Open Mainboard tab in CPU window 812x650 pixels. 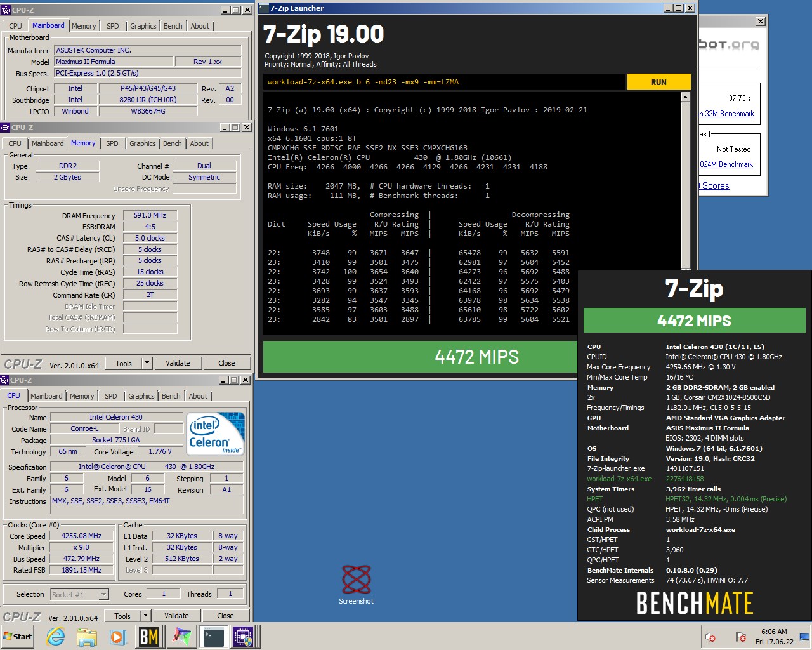[x=46, y=396]
